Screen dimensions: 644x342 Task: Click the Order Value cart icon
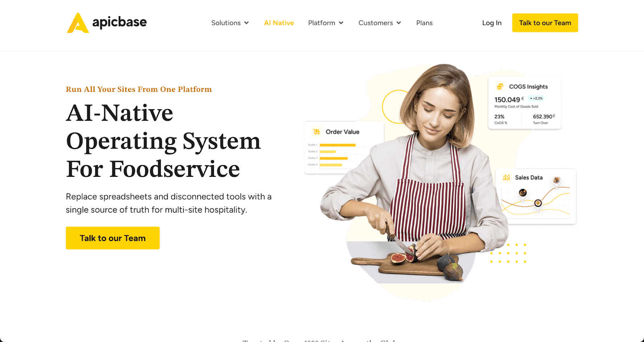[317, 132]
